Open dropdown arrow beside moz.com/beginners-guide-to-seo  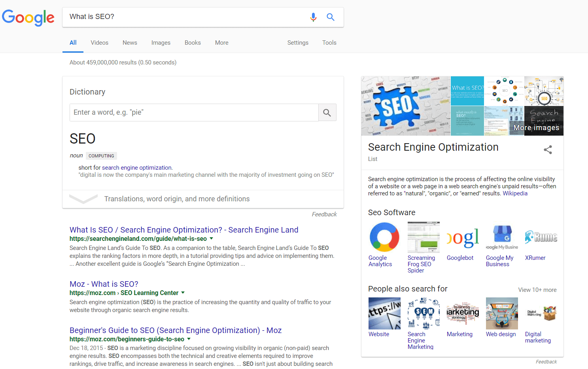(189, 339)
